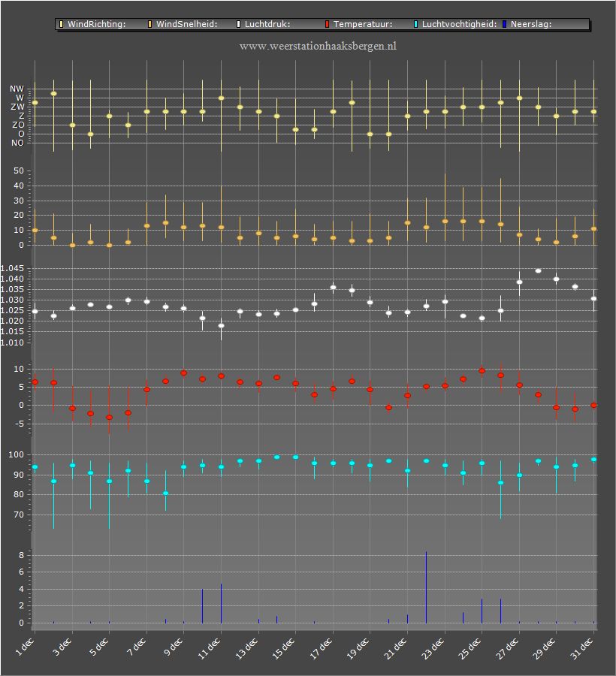The image size is (616, 676).
Task: Click the WindSnelheid legend color swatch
Action: 150,24
